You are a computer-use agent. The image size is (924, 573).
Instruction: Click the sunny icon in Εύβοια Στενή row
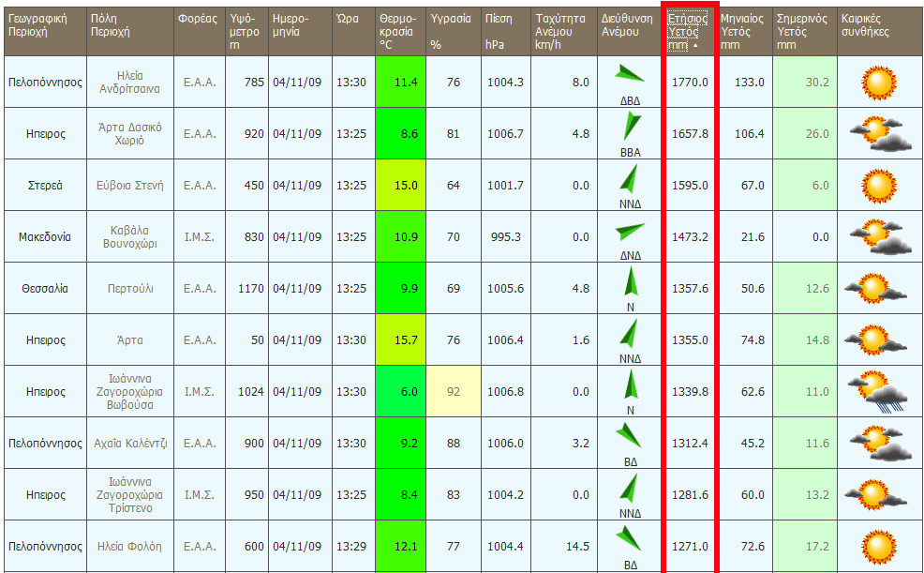click(879, 186)
